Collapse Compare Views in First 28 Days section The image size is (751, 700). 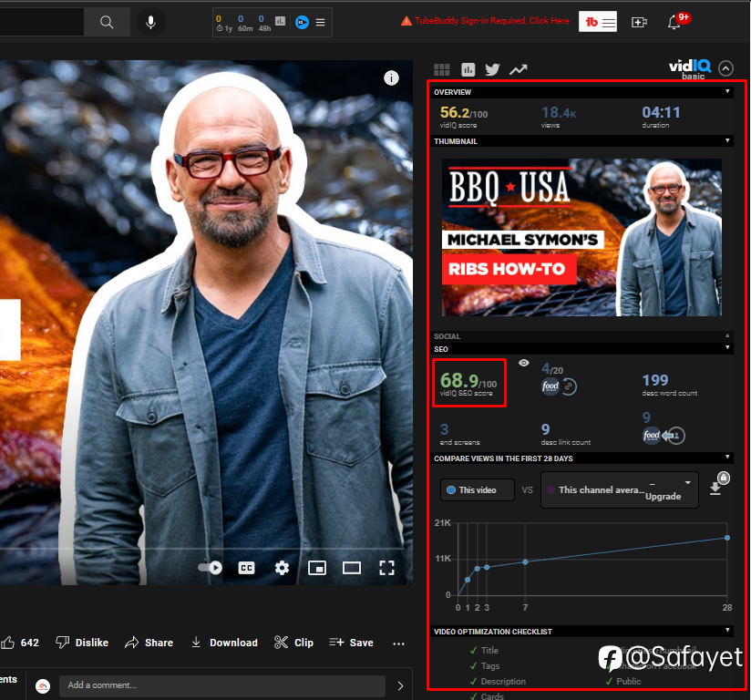[x=727, y=457]
